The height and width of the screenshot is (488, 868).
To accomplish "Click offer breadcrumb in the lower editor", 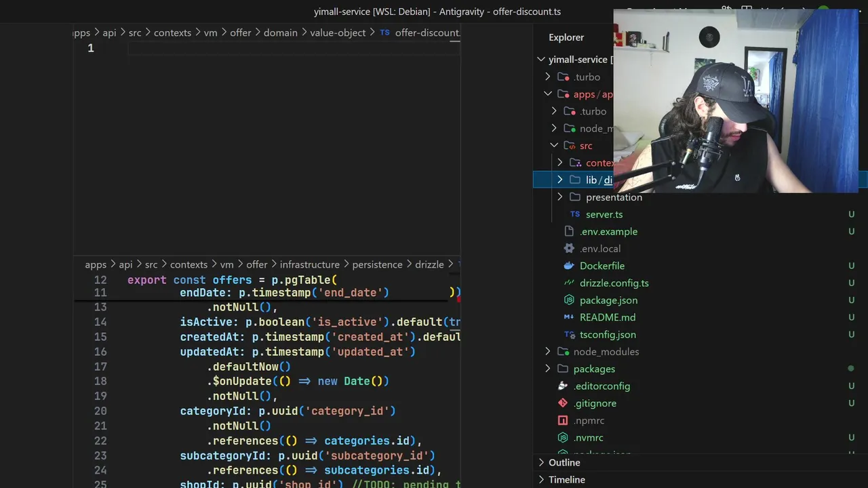I will click(x=257, y=264).
